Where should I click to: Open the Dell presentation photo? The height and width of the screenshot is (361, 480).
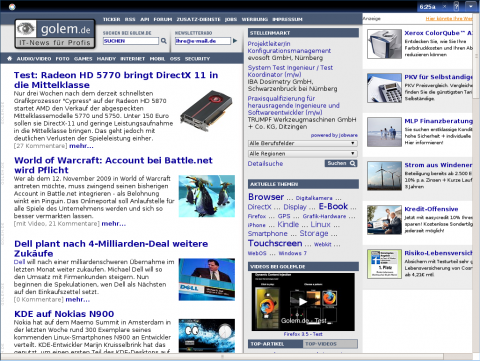pos(207,279)
